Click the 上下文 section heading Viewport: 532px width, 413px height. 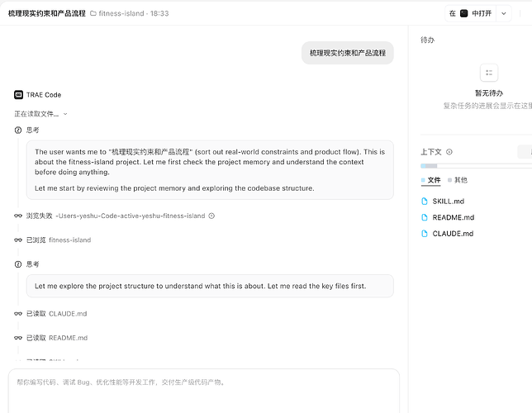click(431, 152)
